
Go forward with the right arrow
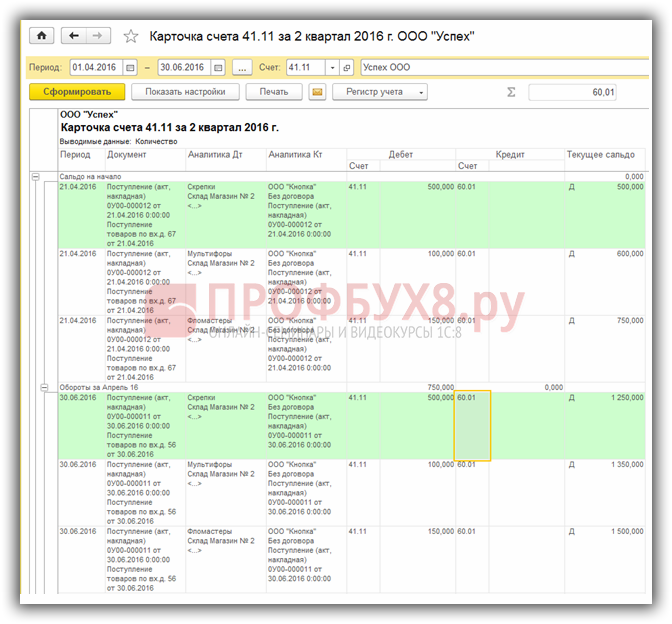[x=97, y=35]
